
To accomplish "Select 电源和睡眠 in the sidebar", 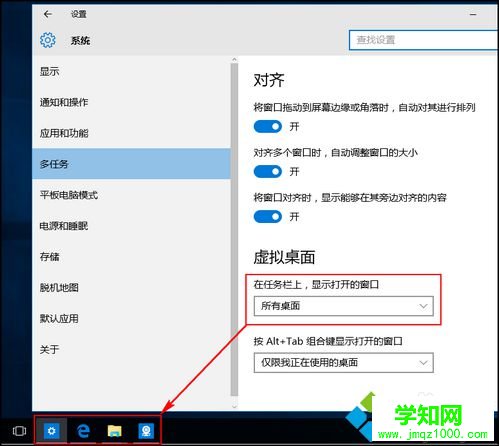I will tap(131, 226).
